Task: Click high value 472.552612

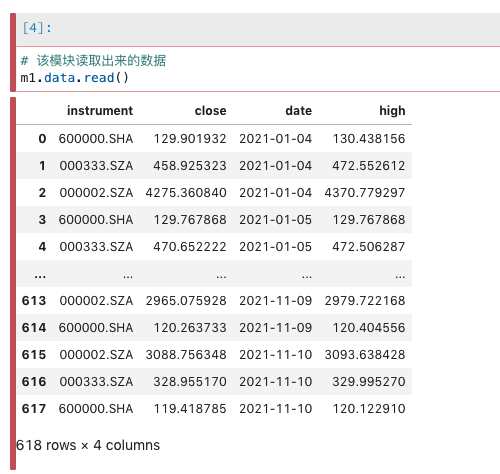Action: [369, 166]
